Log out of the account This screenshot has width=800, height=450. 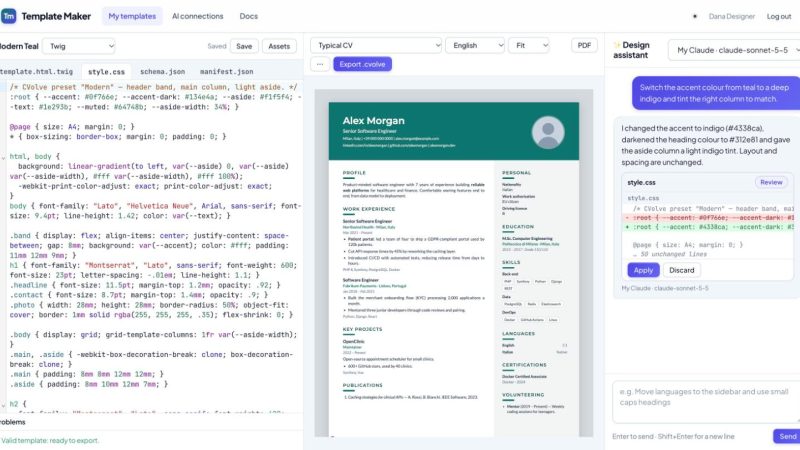click(779, 16)
